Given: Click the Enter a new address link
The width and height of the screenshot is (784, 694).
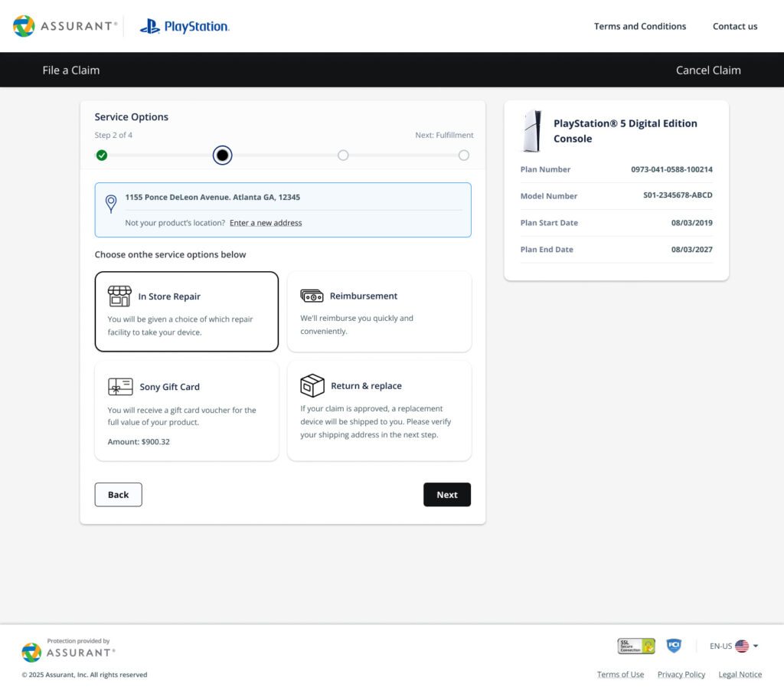Looking at the screenshot, I should click(x=266, y=223).
